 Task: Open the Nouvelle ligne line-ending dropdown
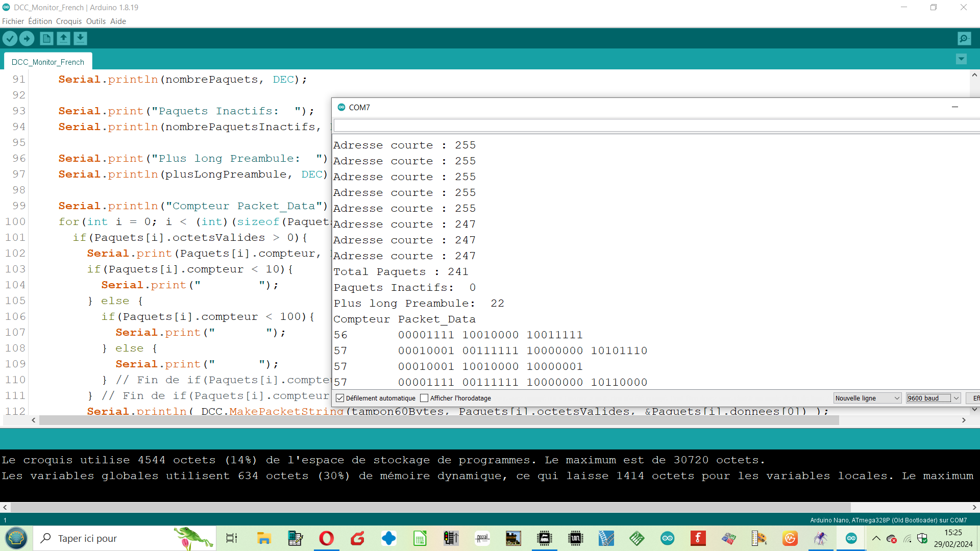(x=867, y=398)
